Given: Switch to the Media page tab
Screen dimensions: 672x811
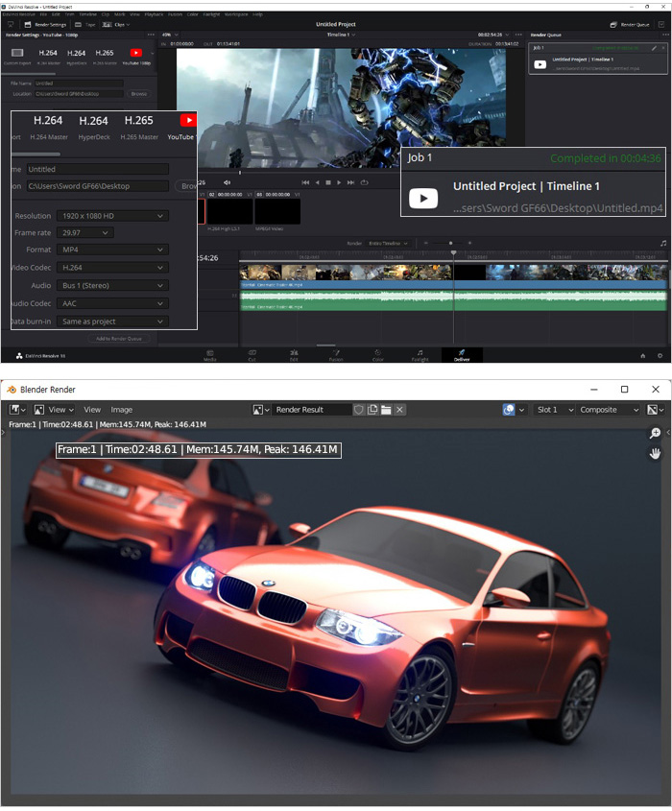Looking at the screenshot, I should (210, 355).
